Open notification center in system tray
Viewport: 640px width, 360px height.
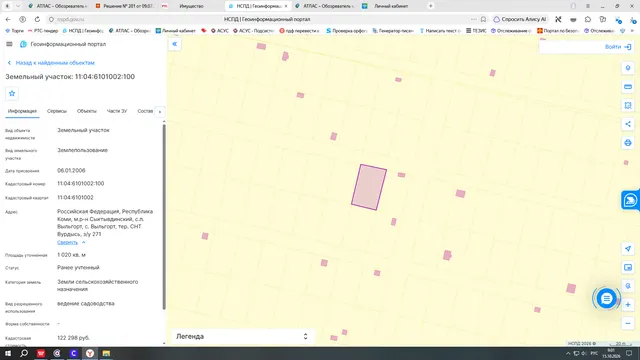point(629,353)
